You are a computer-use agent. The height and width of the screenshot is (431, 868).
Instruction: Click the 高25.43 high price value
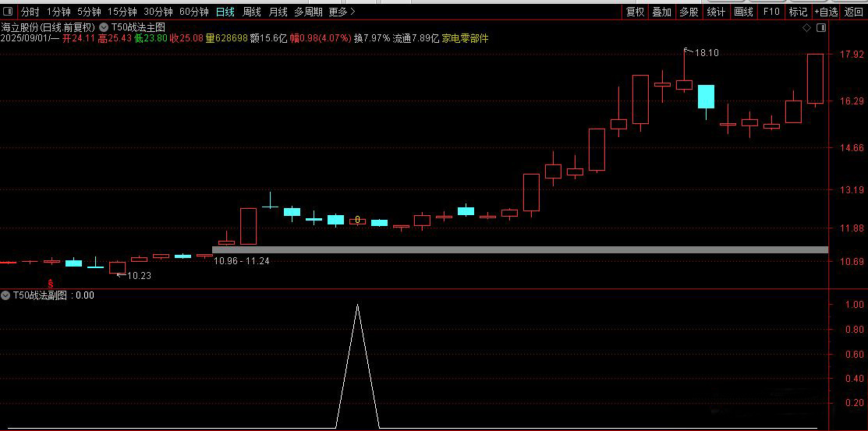pyautogui.click(x=115, y=38)
